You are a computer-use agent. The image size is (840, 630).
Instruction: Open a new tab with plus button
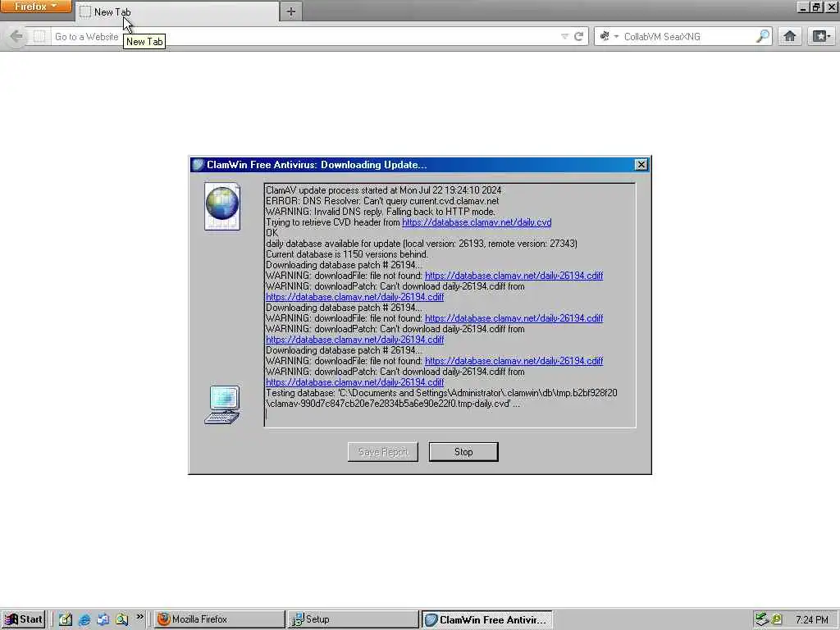coord(291,11)
